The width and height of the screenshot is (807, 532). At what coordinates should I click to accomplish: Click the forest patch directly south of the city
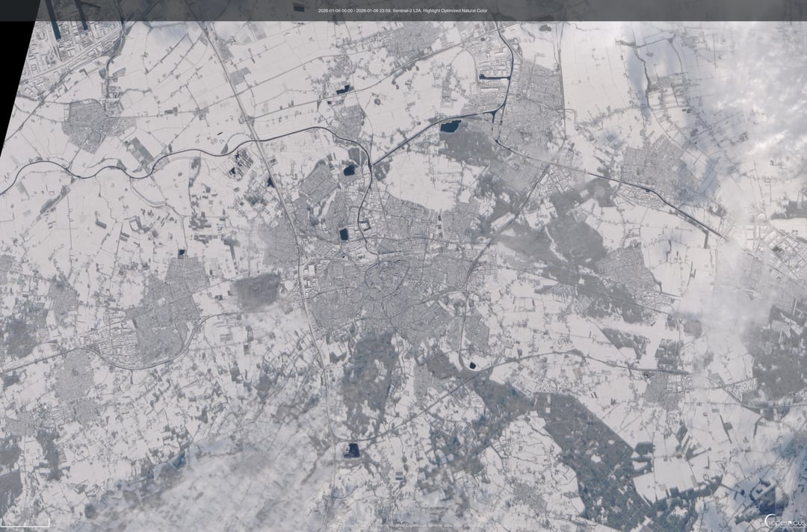pyautogui.click(x=370, y=374)
